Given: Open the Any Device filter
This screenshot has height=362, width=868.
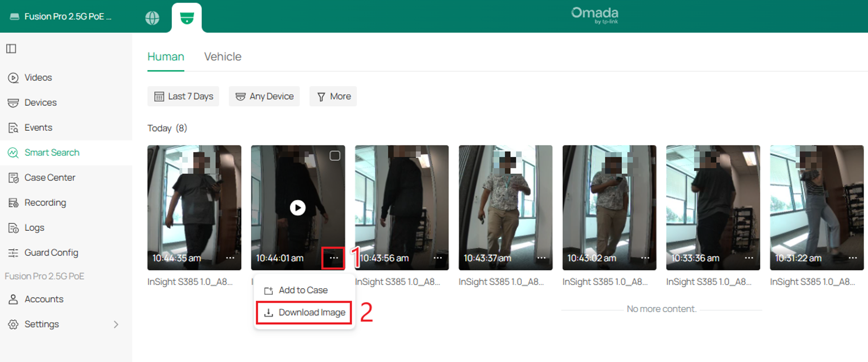Looking at the screenshot, I should (x=264, y=96).
